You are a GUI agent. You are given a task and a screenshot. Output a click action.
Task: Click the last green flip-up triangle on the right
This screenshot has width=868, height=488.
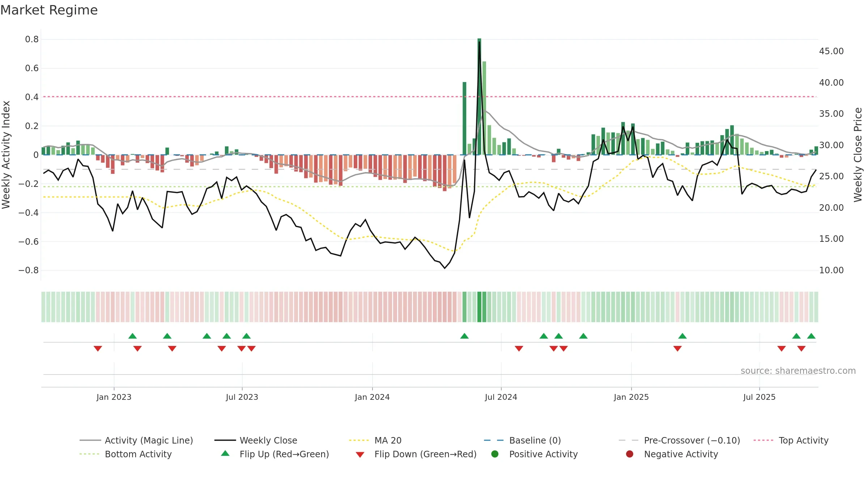click(811, 336)
